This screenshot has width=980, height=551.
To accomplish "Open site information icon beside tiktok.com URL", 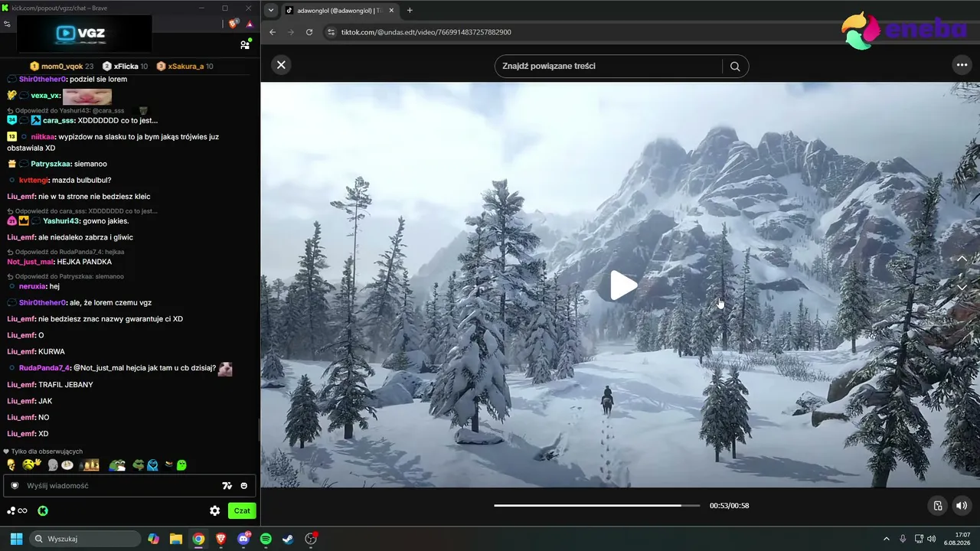I will (331, 32).
